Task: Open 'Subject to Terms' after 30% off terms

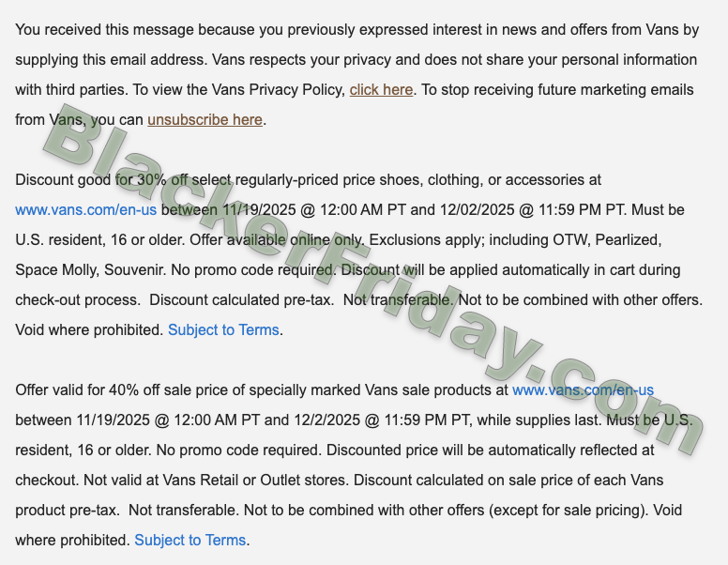Action: pyautogui.click(x=223, y=330)
